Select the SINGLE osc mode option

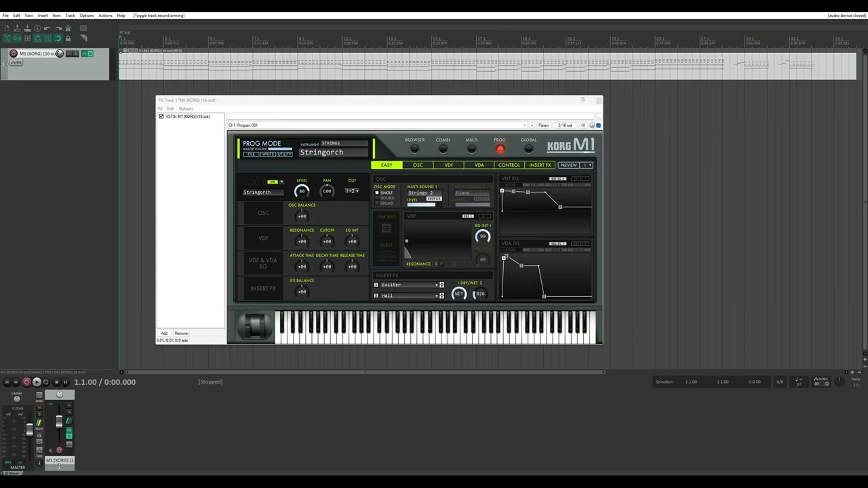pyautogui.click(x=385, y=192)
